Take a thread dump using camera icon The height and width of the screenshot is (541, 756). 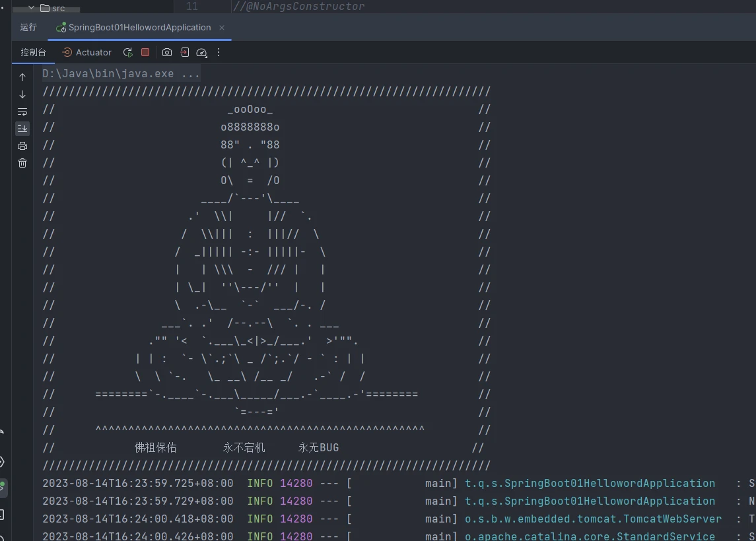pyautogui.click(x=167, y=52)
